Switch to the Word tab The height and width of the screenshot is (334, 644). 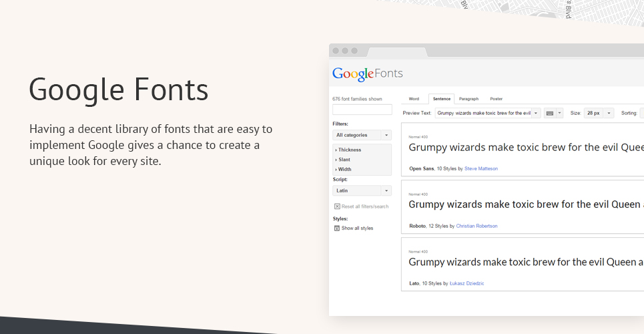pos(414,99)
